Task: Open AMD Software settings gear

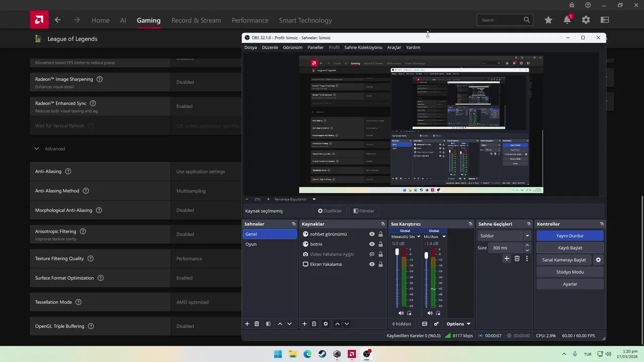Action: 586,20
